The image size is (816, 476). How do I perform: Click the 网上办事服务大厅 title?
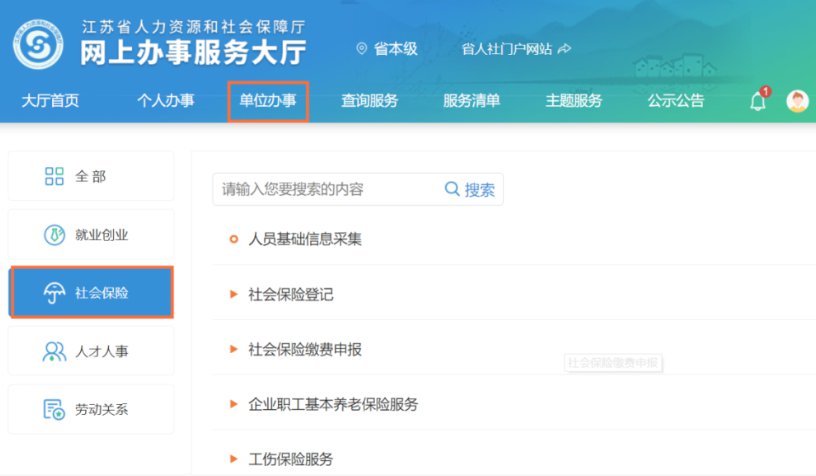pyautogui.click(x=193, y=53)
